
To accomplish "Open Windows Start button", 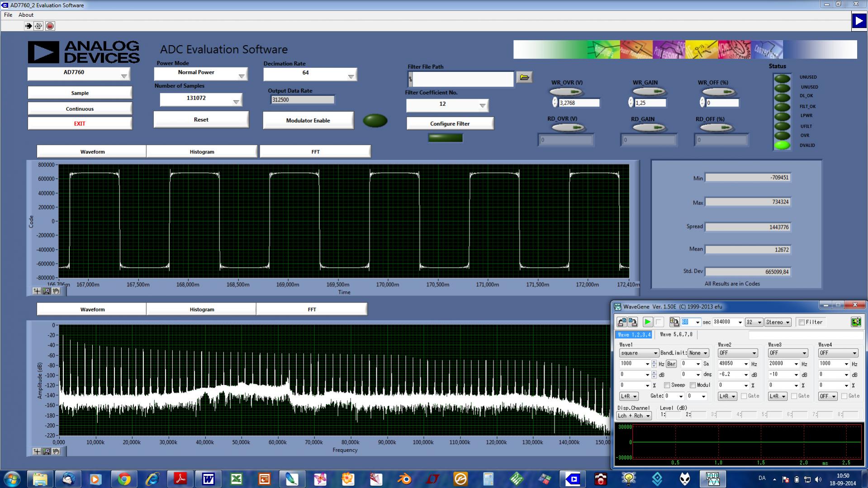I will 12,479.
